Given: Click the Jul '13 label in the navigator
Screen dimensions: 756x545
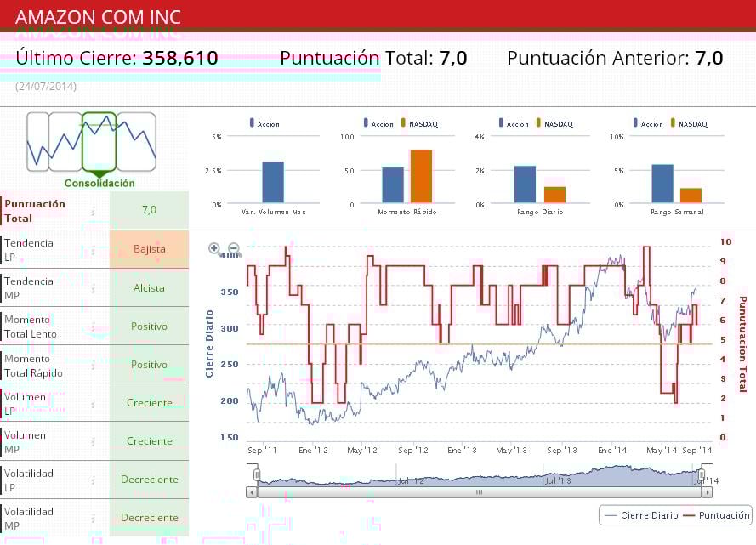Looking at the screenshot, I should tap(558, 480).
